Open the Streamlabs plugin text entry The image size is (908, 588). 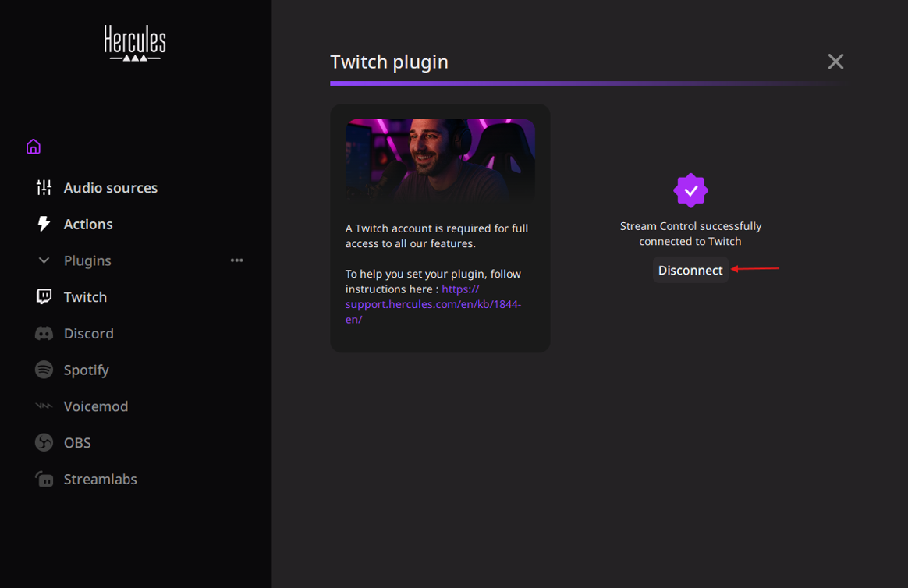coord(100,480)
